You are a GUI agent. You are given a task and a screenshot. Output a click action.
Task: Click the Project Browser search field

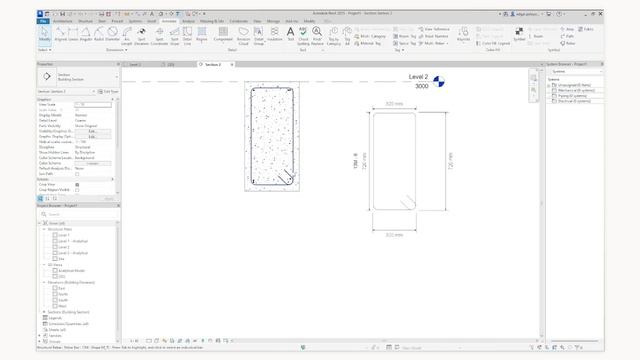(78, 214)
